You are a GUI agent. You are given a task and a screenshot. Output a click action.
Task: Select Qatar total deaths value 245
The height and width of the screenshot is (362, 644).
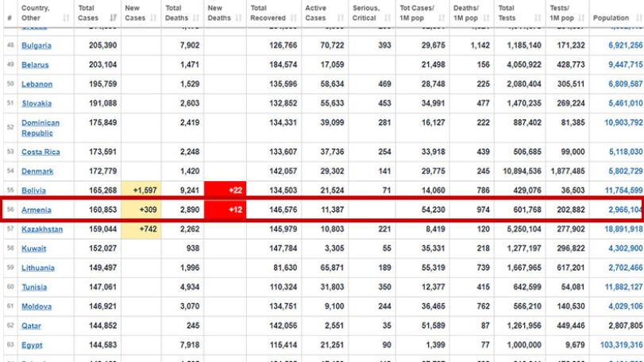coord(193,325)
